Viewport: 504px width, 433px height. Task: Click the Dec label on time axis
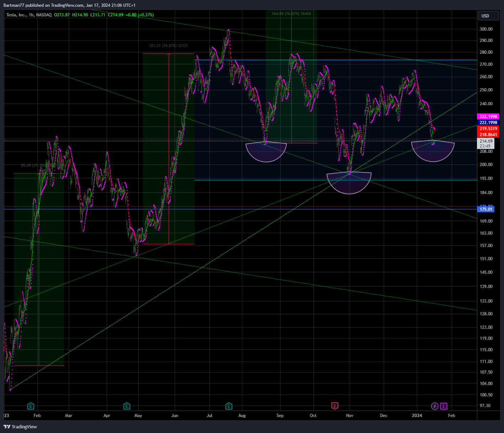click(x=384, y=416)
